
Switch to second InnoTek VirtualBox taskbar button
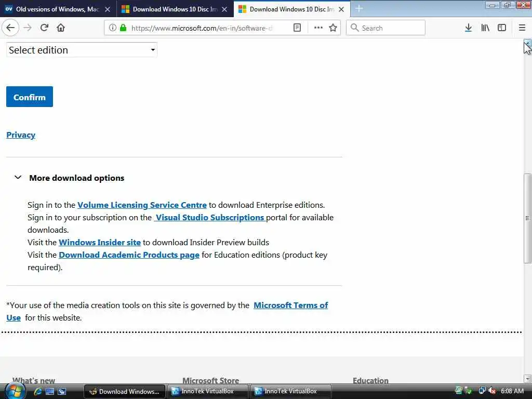coord(291,392)
